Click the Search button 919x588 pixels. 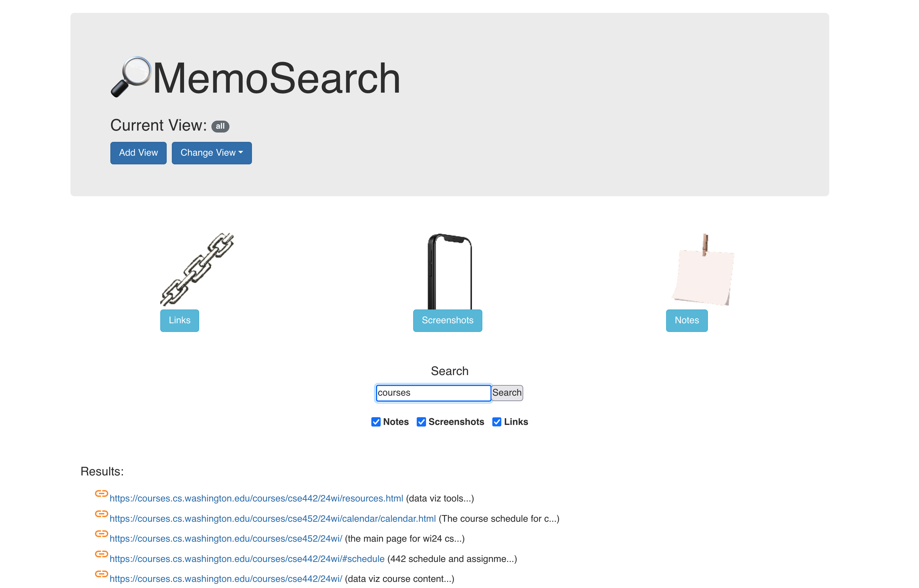(507, 392)
